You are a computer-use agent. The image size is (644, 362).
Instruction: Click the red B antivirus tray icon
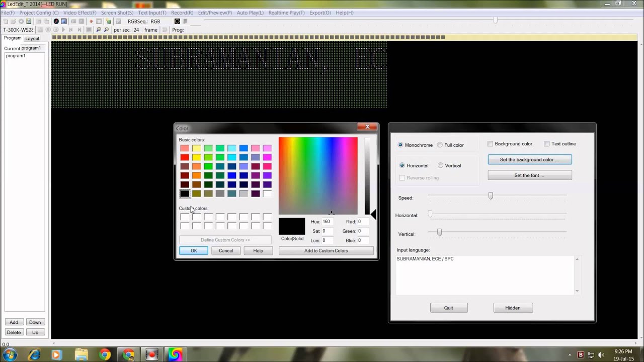tap(581, 355)
